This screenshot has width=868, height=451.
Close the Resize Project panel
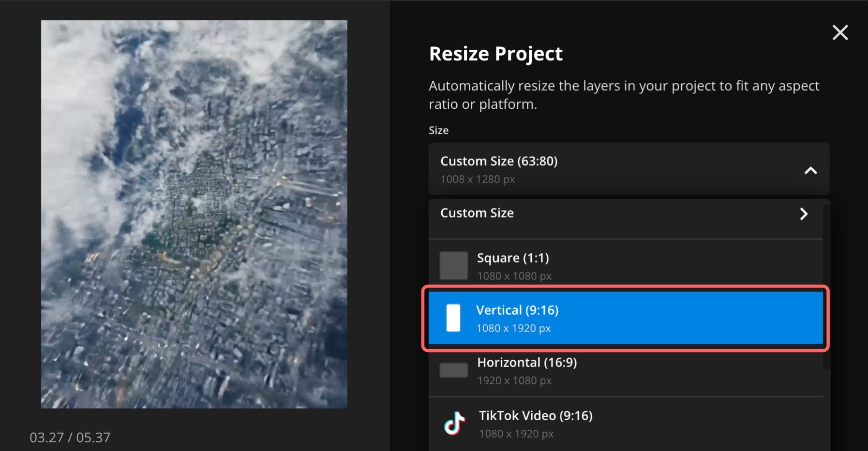click(840, 32)
